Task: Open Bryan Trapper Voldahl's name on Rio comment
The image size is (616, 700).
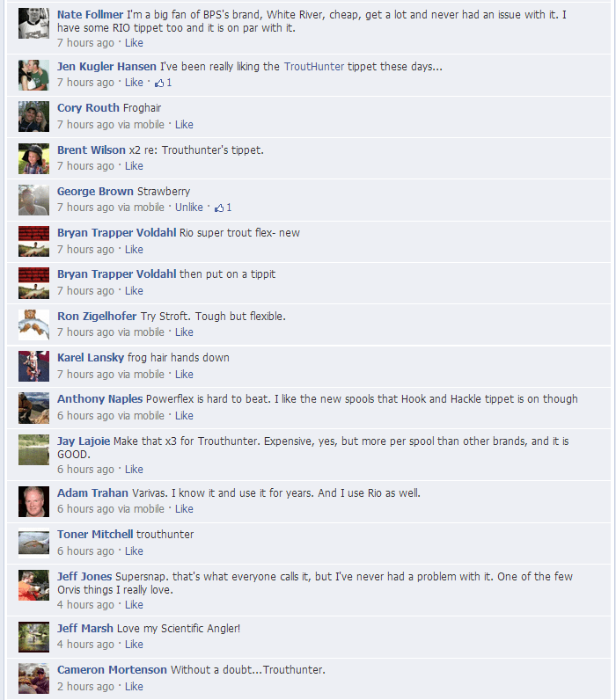Action: pyautogui.click(x=116, y=232)
